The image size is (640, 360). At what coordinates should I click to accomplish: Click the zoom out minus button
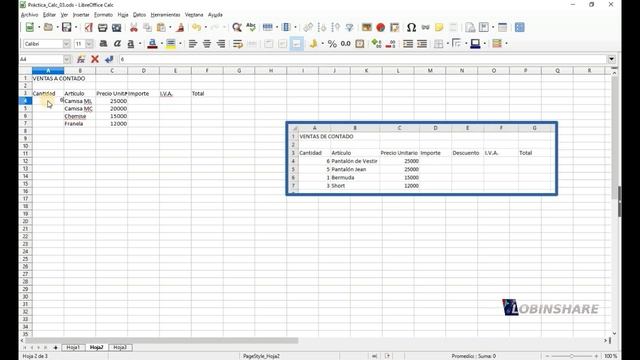tap(547, 356)
